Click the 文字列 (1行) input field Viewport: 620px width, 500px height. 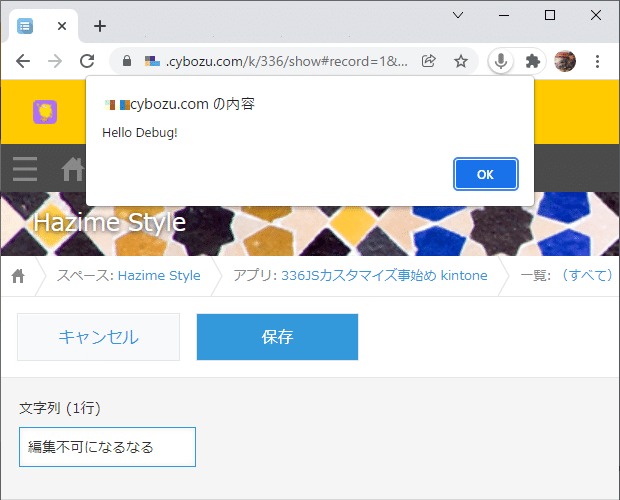[x=107, y=447]
